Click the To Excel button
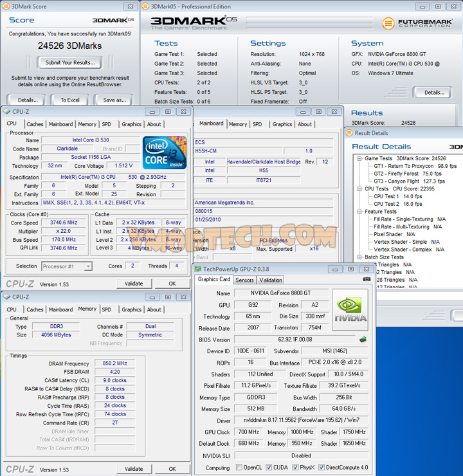This screenshot has width=463, height=476. pos(70,100)
